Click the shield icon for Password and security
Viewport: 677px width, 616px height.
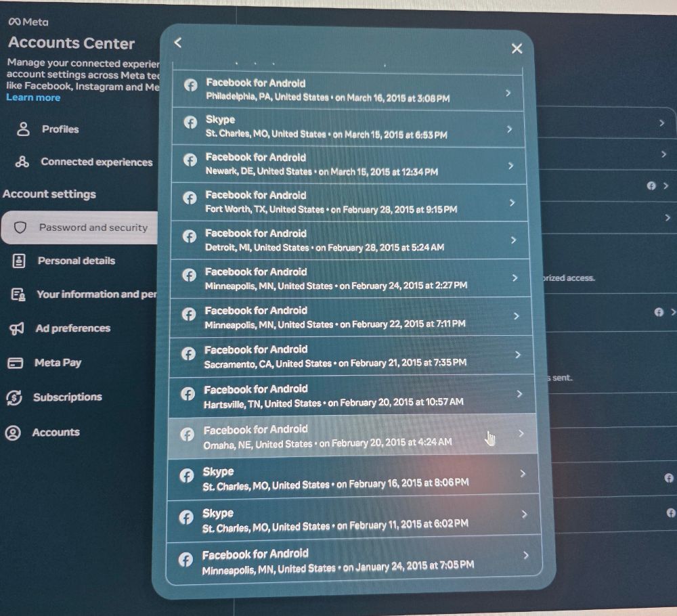tap(20, 227)
